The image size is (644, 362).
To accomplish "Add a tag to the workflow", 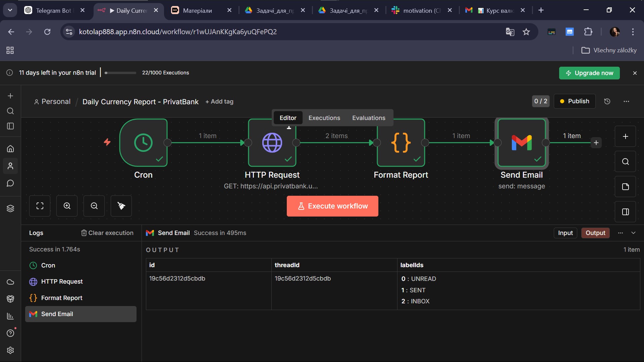I will pos(219,102).
